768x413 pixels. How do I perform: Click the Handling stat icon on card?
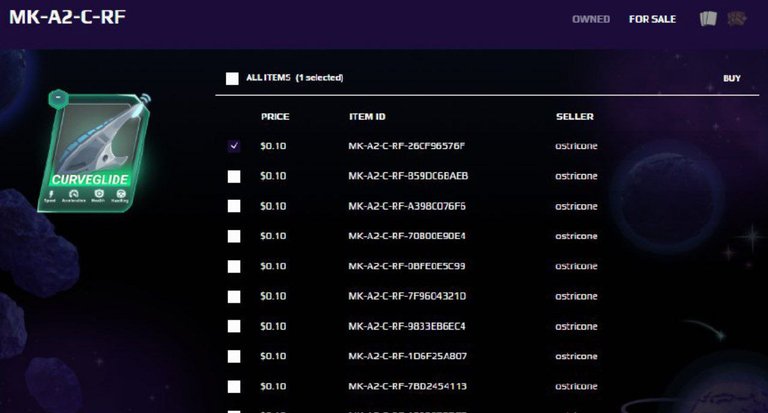[x=120, y=196]
